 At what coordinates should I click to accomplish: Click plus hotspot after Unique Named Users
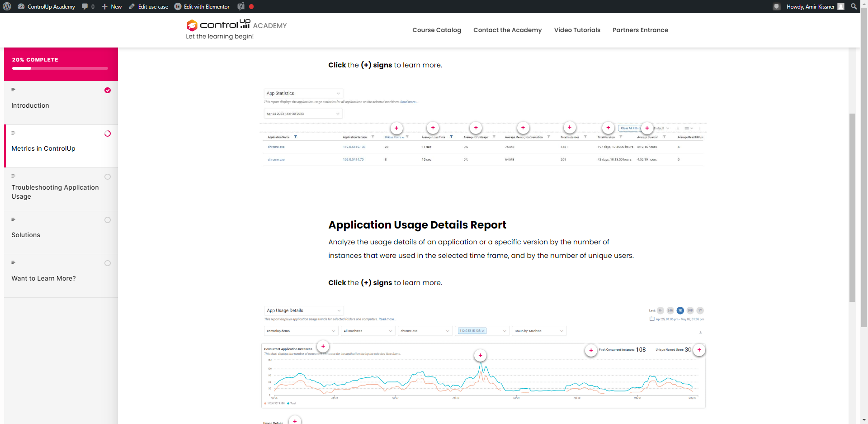point(699,350)
